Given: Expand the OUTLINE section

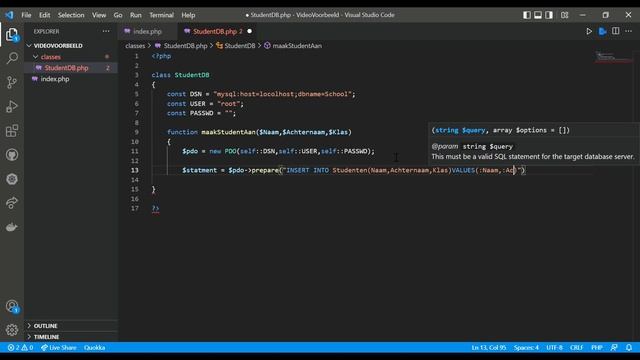Looking at the screenshot, I should [x=45, y=326].
